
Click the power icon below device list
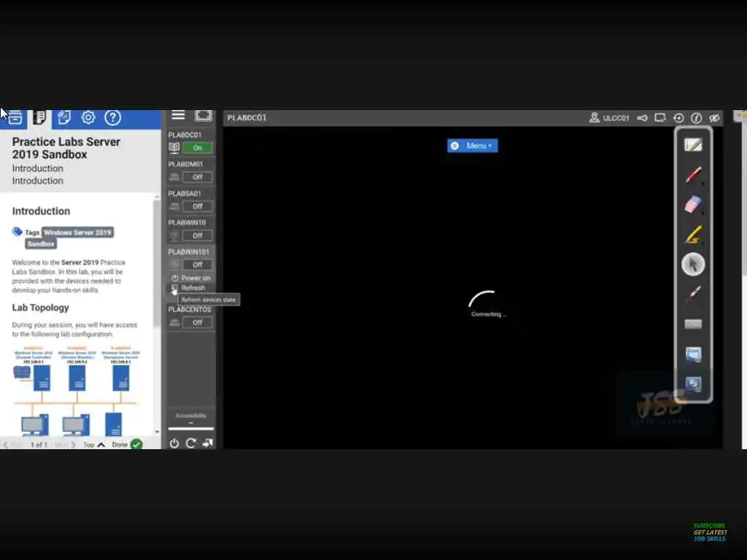click(x=174, y=443)
